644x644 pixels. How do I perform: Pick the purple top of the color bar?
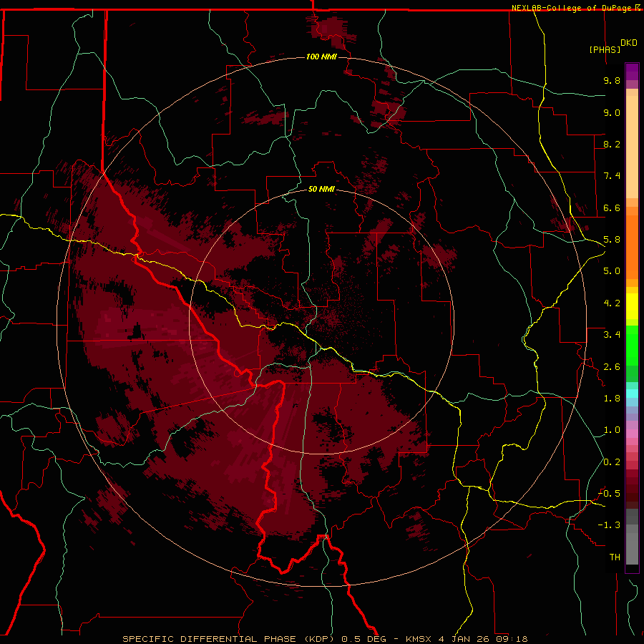click(632, 72)
